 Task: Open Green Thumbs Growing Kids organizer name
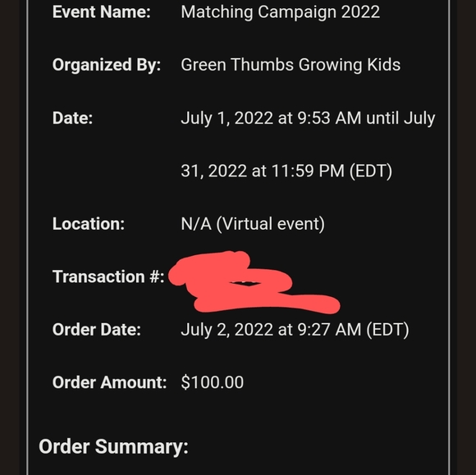point(291,66)
